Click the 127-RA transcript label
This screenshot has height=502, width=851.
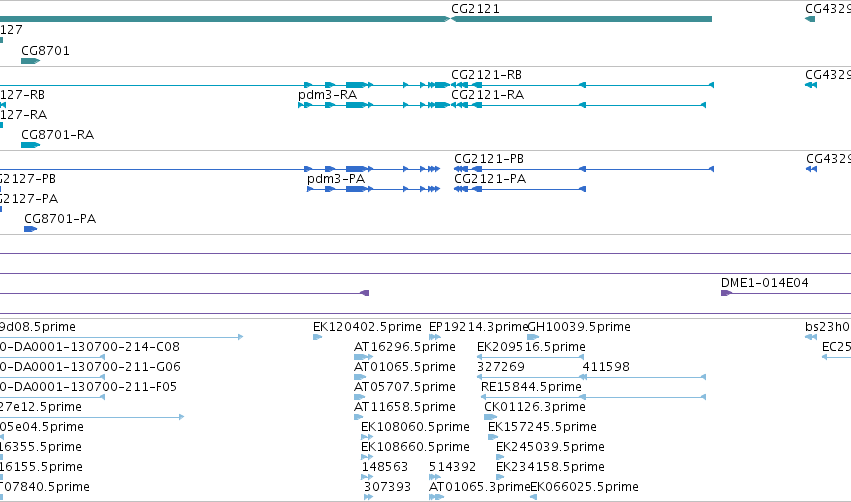point(23,115)
